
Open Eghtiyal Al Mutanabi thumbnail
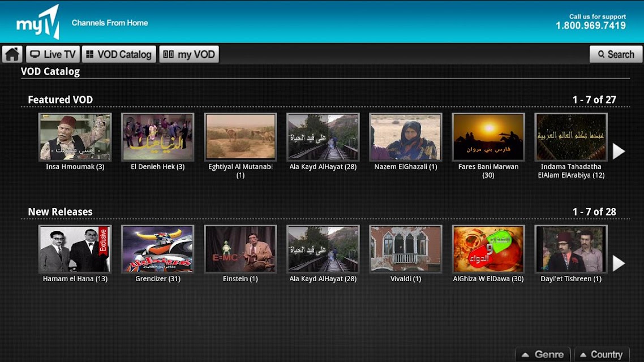240,137
